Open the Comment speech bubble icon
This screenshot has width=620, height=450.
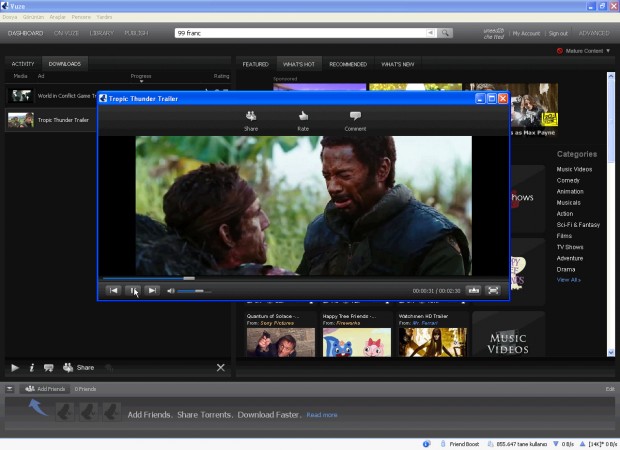pos(355,115)
